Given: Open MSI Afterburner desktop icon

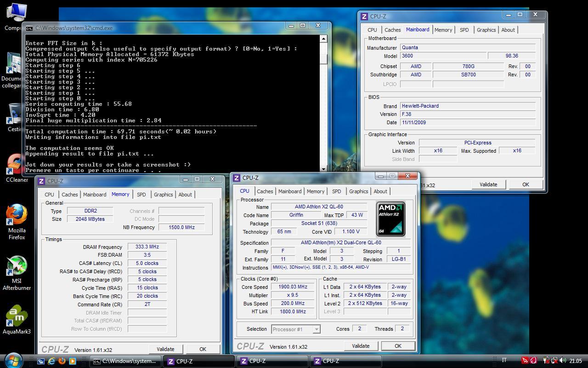Looking at the screenshot, I should click(x=17, y=273).
